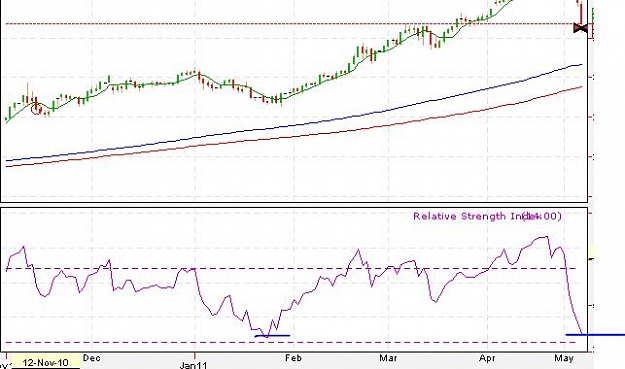Select the Dec label on time axis
This screenshot has width=625, height=369.
point(92,358)
